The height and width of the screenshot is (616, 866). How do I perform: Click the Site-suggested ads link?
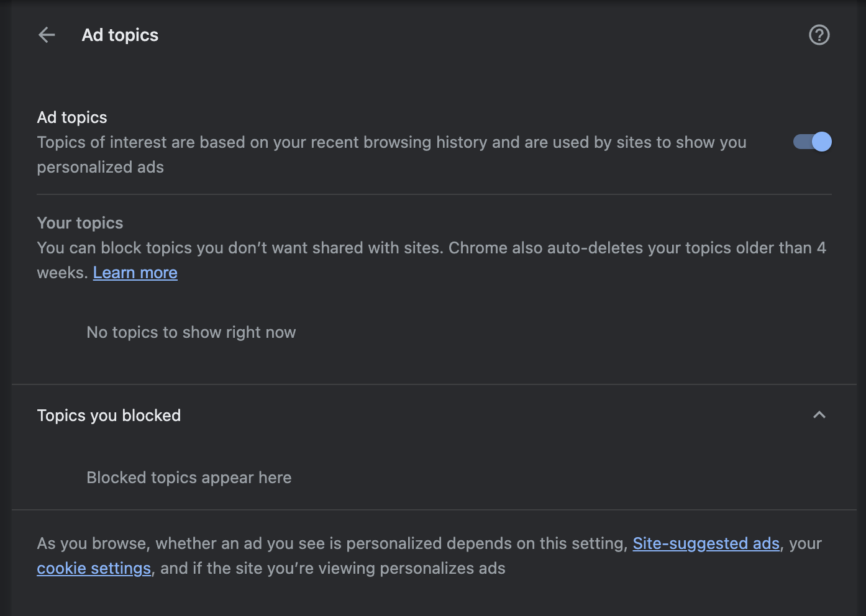706,543
